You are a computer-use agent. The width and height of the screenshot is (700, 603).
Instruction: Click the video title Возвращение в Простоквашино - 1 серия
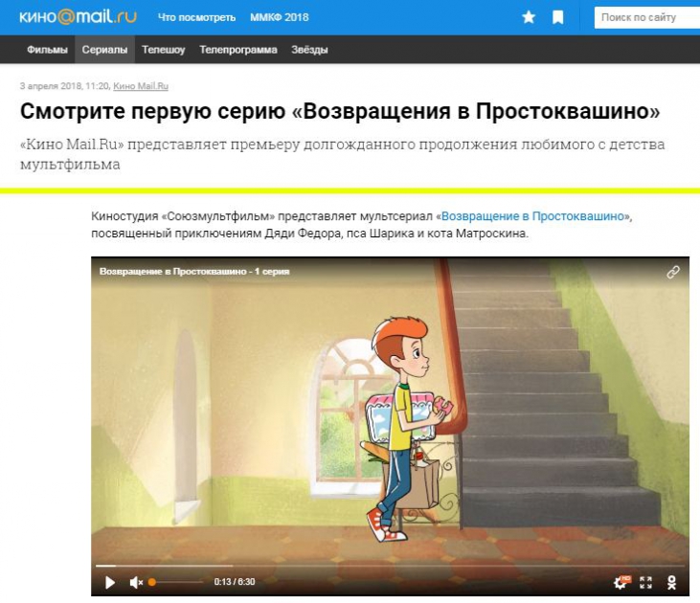[194, 272]
